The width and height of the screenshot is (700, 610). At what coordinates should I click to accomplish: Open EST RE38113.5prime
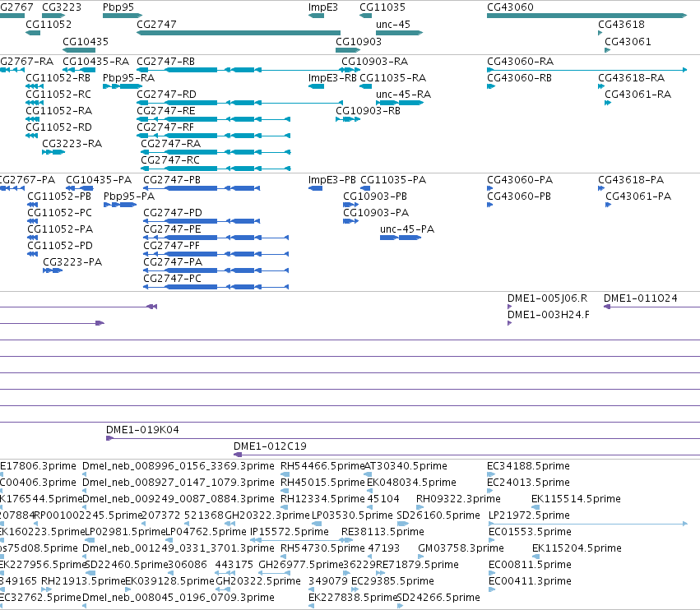tap(382, 532)
